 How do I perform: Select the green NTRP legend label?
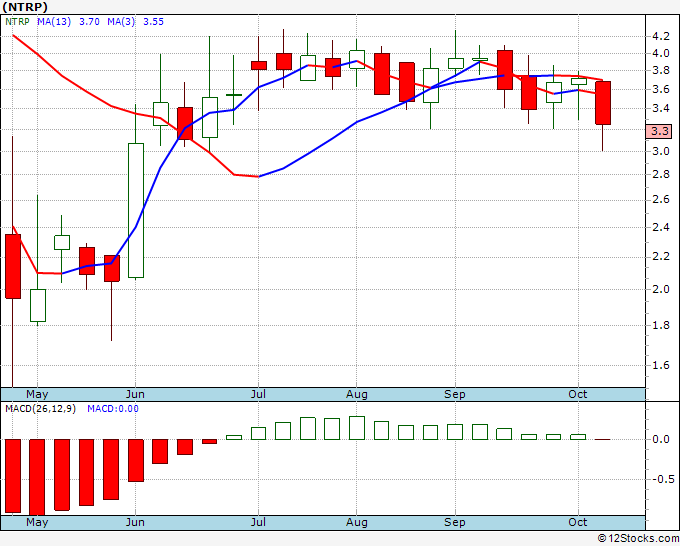17,22
